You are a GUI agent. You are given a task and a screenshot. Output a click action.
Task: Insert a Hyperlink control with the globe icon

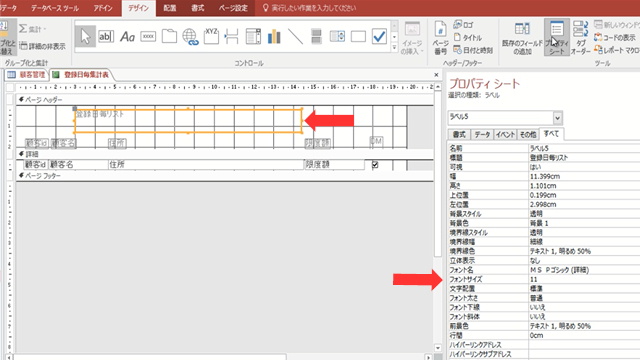pos(190,37)
